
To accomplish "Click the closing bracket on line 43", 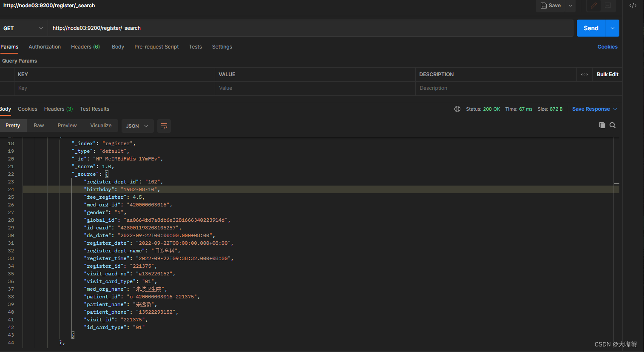I will tap(73, 335).
